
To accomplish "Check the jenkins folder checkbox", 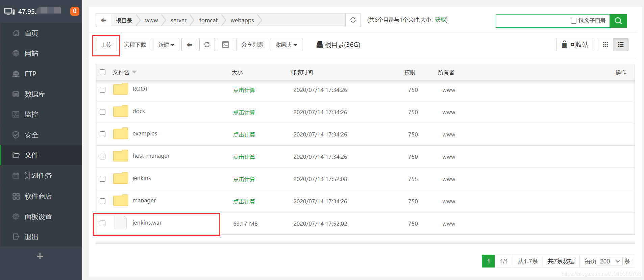I will coord(103,179).
